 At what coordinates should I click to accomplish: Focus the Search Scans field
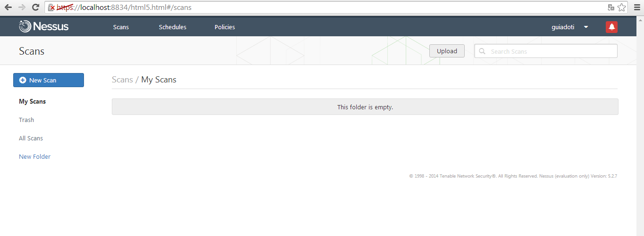pos(546,51)
